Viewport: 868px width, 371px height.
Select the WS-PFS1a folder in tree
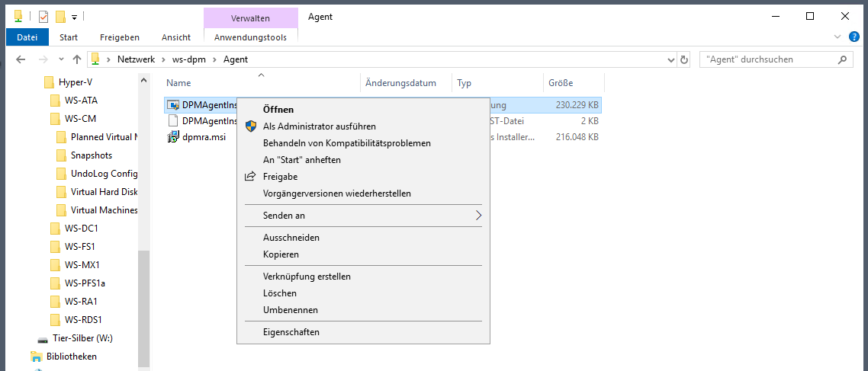(85, 283)
